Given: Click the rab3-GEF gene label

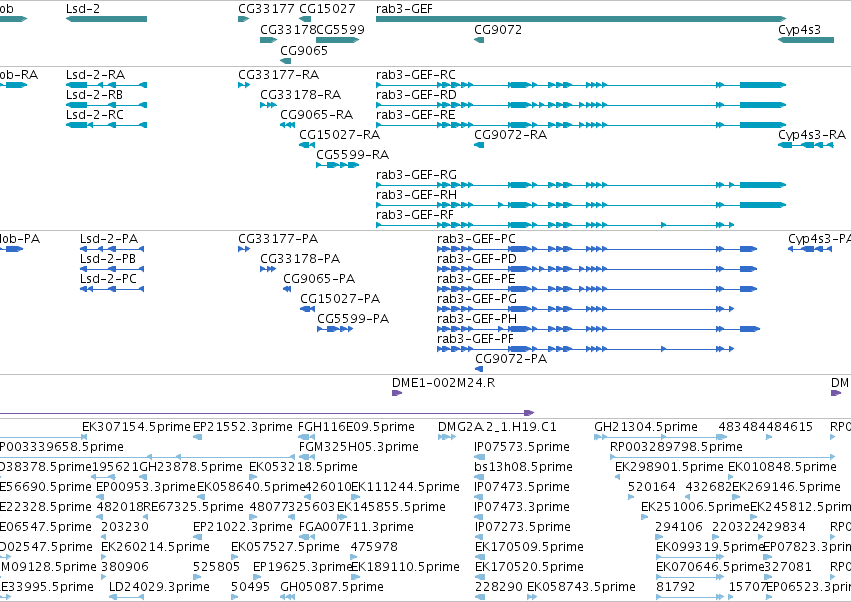Looking at the screenshot, I should click(404, 9).
